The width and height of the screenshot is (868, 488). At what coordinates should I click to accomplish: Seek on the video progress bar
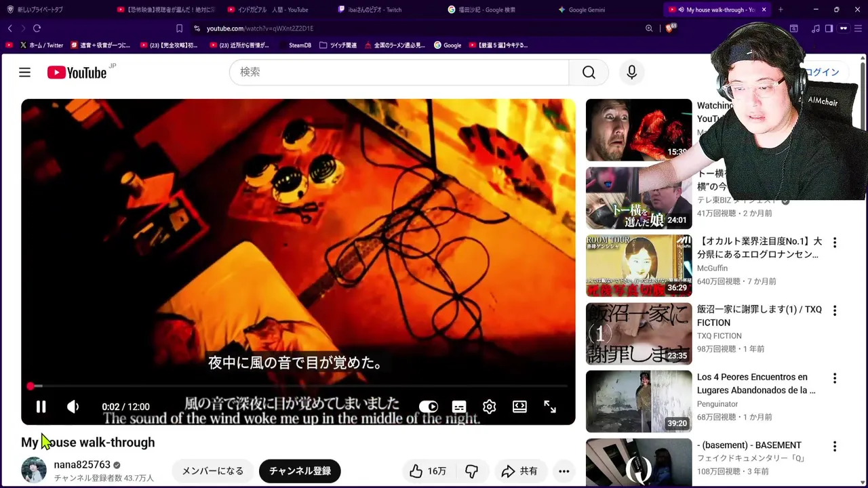tap(298, 386)
